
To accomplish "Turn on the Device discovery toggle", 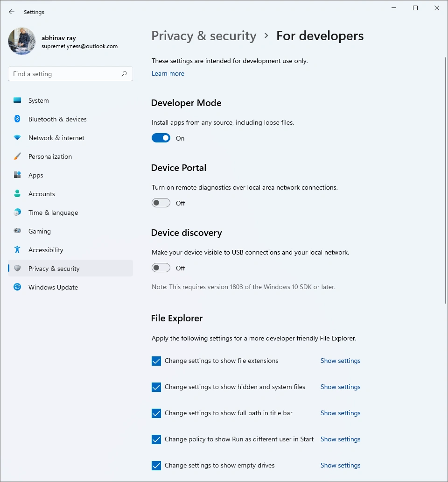I will (x=161, y=268).
